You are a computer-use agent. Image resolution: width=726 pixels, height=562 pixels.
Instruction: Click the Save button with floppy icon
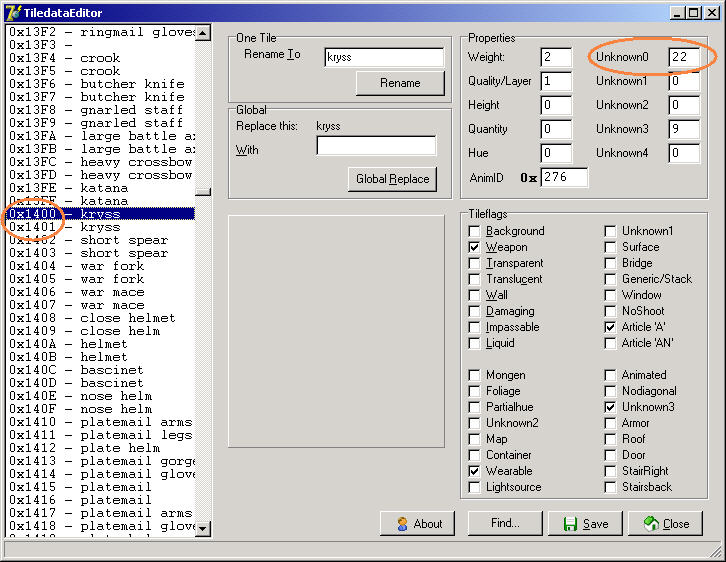[584, 523]
